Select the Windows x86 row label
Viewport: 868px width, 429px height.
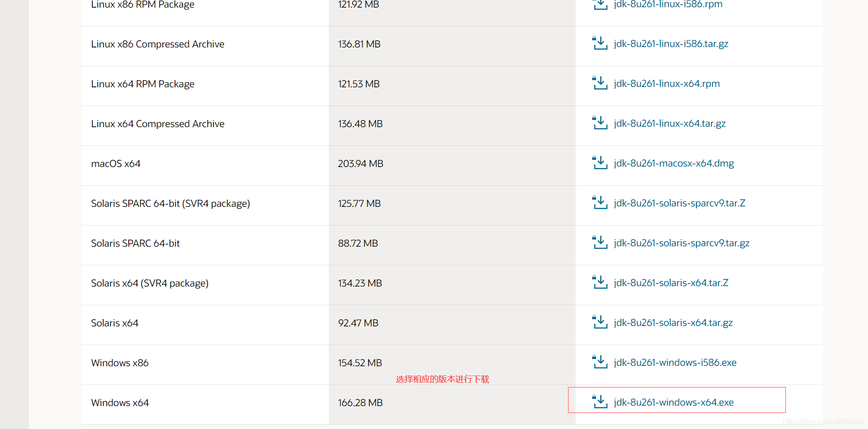point(119,363)
